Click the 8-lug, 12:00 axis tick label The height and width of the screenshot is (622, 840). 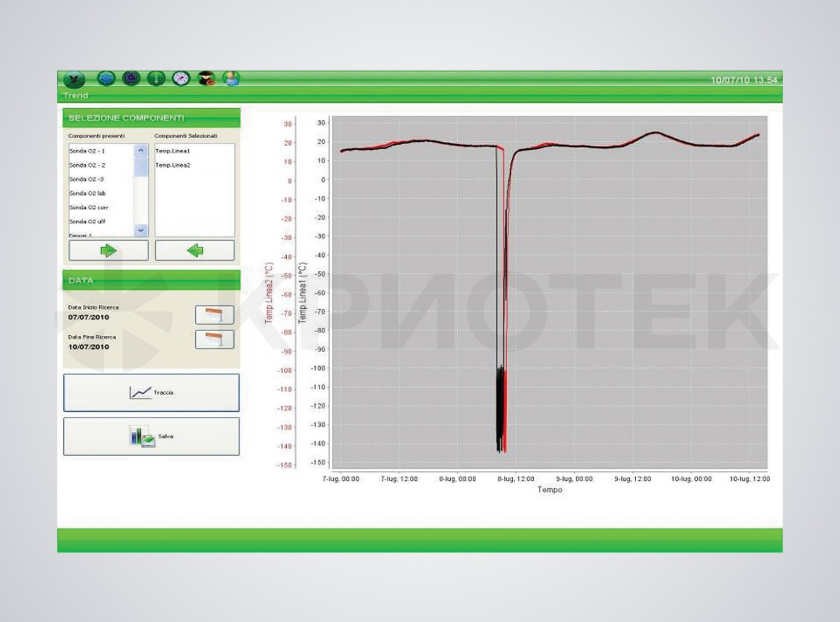coord(516,479)
